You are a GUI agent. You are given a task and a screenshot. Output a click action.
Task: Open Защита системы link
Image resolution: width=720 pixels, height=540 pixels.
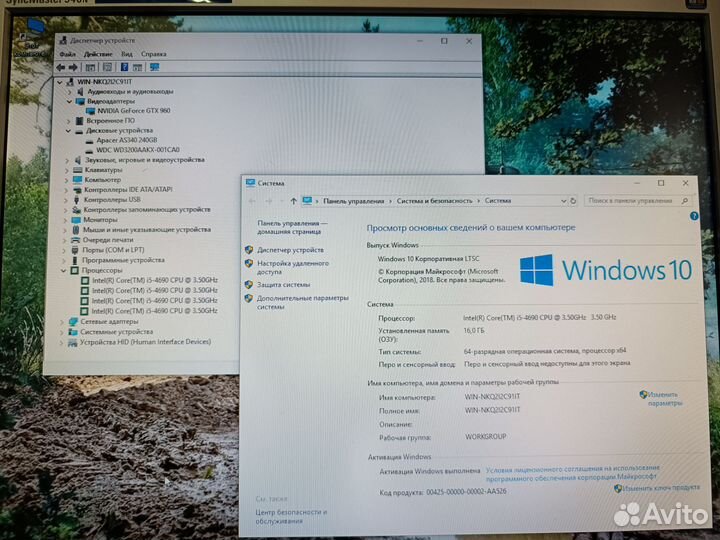pos(283,285)
